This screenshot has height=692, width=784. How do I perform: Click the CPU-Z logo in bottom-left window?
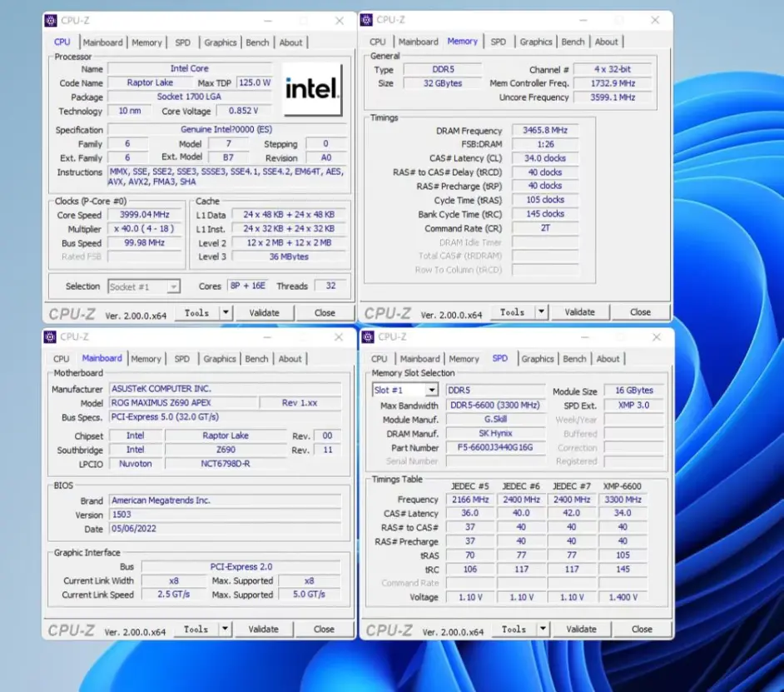pyautogui.click(x=71, y=629)
